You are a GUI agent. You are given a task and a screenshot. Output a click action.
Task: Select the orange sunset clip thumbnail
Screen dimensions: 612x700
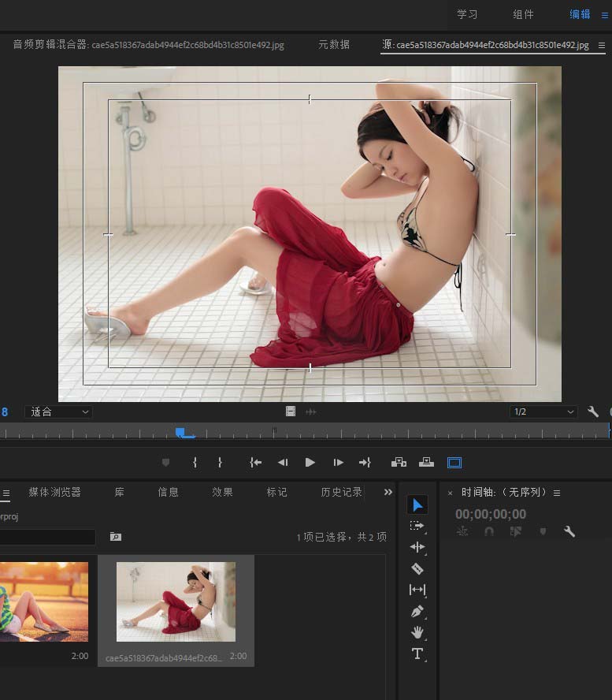pyautogui.click(x=44, y=601)
